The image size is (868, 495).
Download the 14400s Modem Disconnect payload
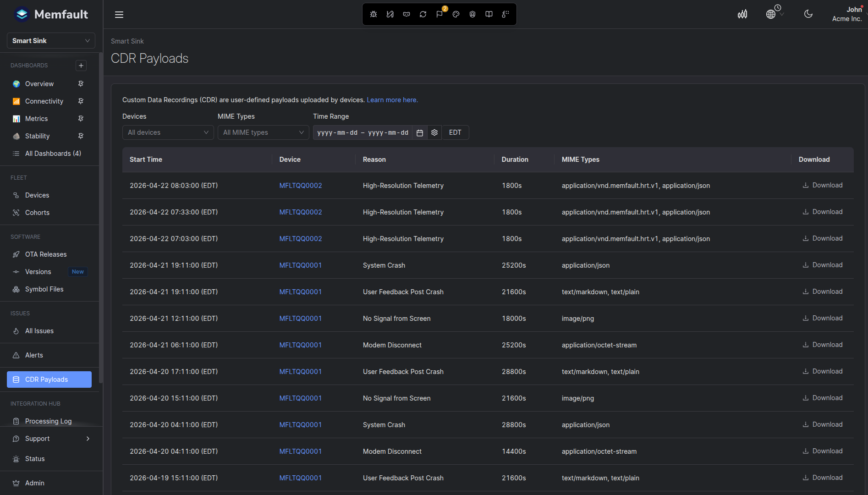coord(823,451)
